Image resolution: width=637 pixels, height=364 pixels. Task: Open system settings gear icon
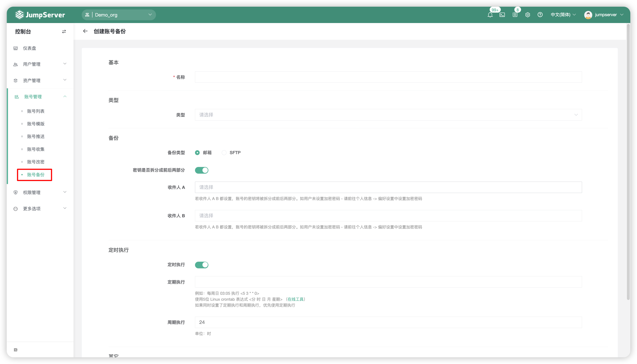click(x=527, y=15)
